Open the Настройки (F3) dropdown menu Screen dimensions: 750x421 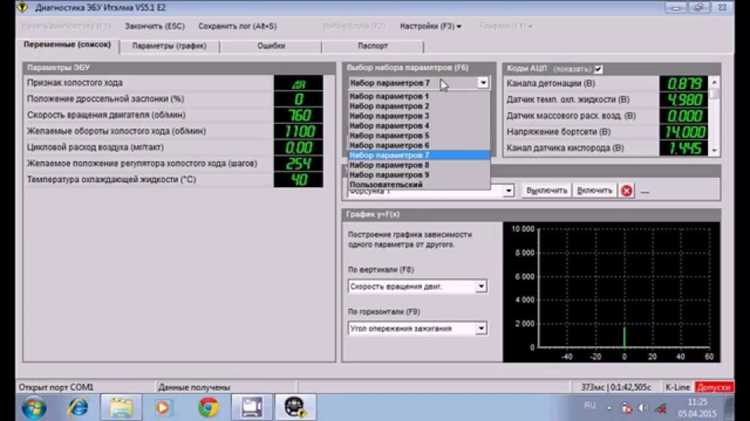point(430,26)
